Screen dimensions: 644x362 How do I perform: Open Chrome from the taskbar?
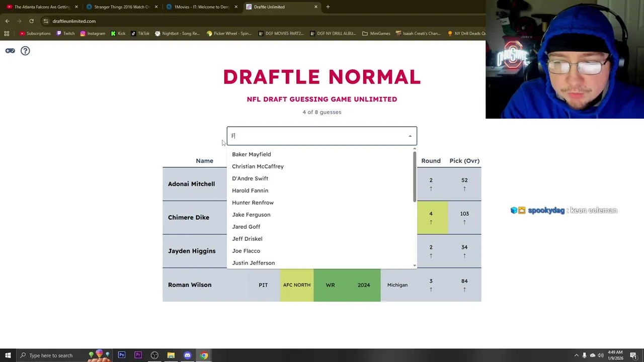point(204,355)
